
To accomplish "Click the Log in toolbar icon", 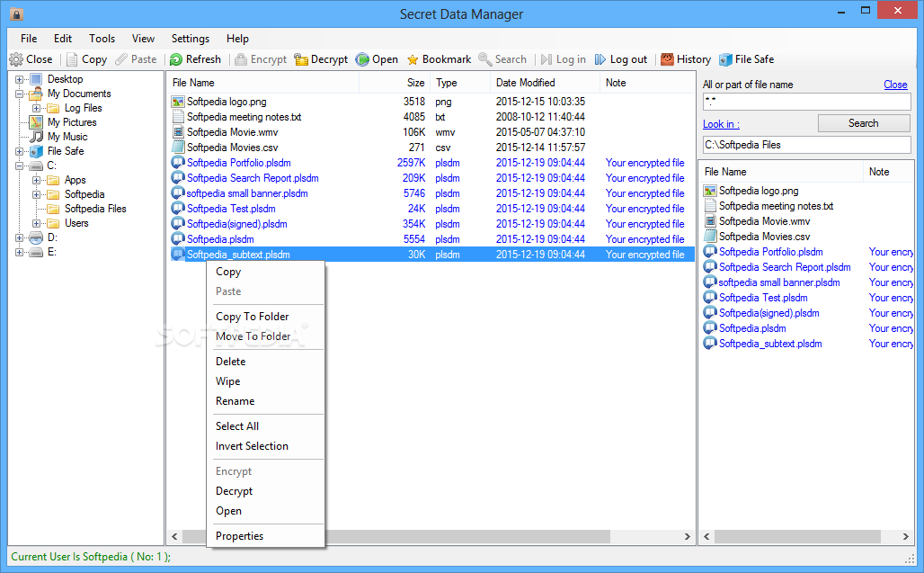I will (x=546, y=59).
